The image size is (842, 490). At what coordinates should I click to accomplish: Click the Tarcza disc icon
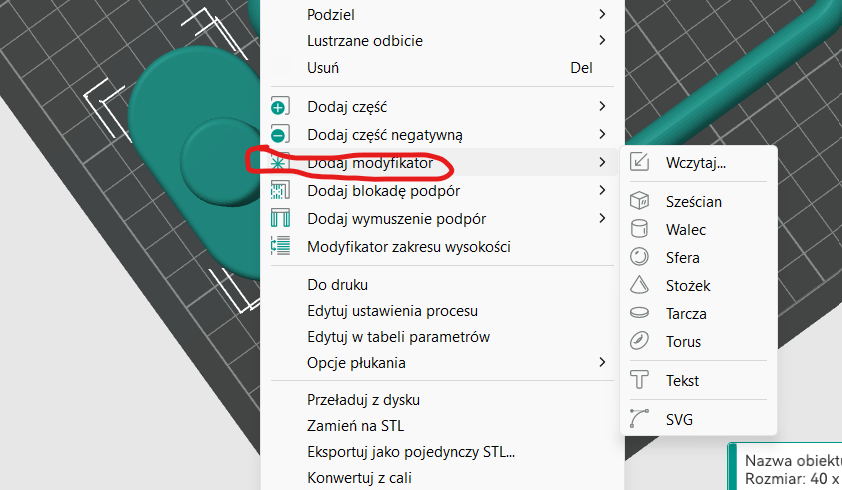pos(639,314)
